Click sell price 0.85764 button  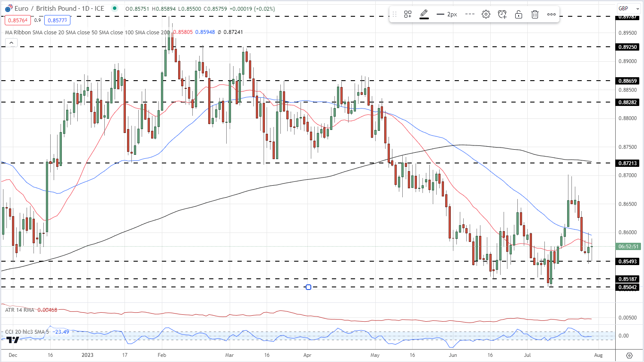(x=18, y=20)
